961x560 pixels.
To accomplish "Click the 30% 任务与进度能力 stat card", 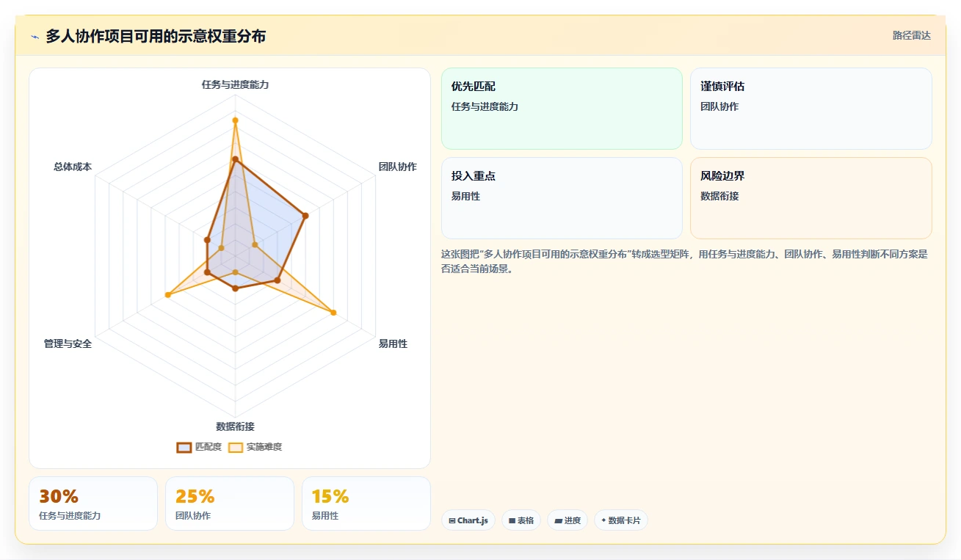I will pos(93,503).
